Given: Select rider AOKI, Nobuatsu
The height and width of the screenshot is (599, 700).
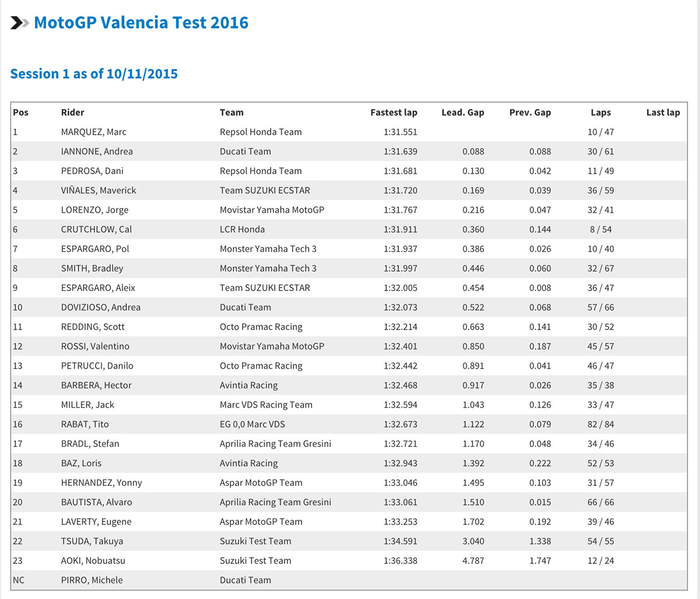Looking at the screenshot, I should tap(93, 561).
